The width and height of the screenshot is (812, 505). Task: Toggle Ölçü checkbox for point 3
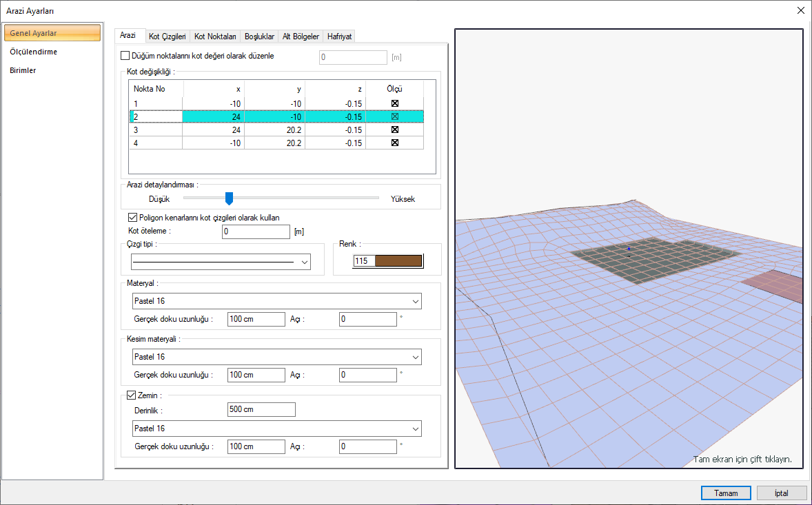click(395, 130)
